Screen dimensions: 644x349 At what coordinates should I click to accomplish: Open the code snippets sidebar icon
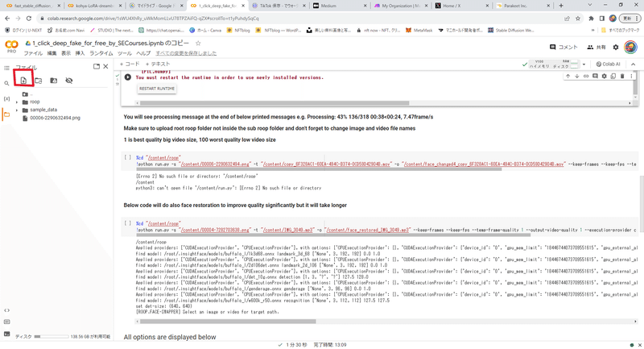(x=6, y=310)
